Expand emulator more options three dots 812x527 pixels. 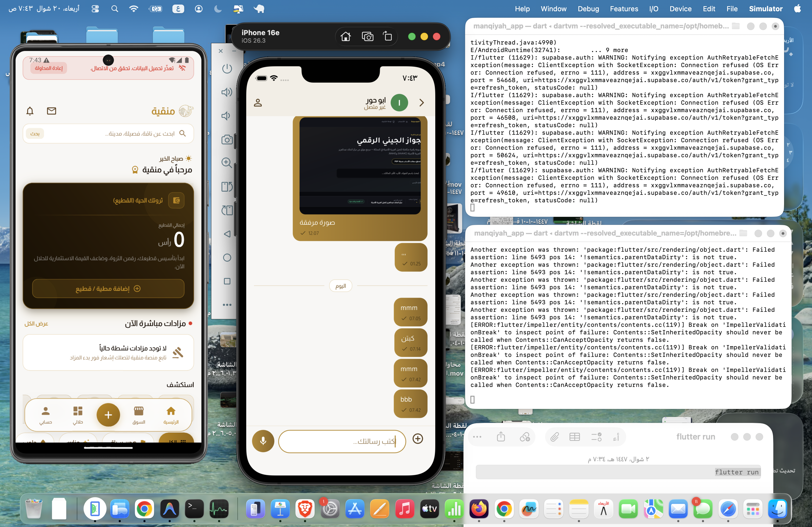227,305
